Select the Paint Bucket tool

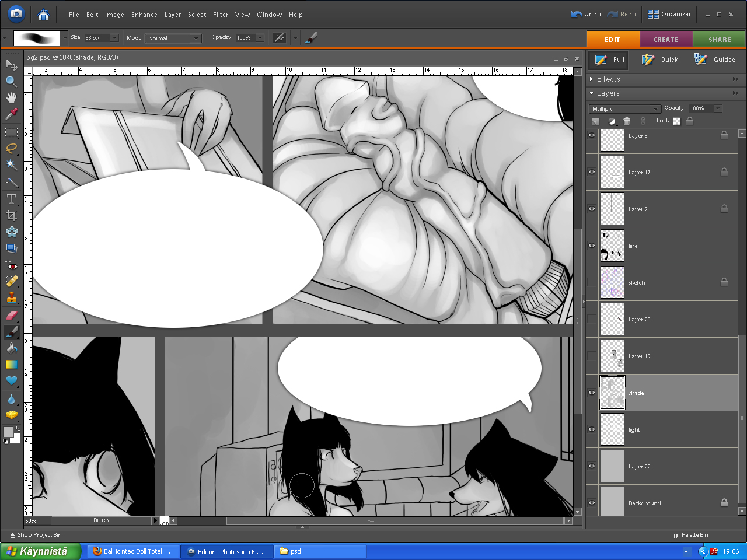[11, 348]
